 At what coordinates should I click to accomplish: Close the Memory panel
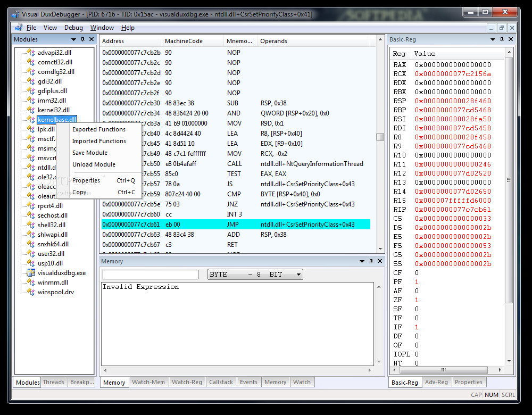click(x=380, y=261)
